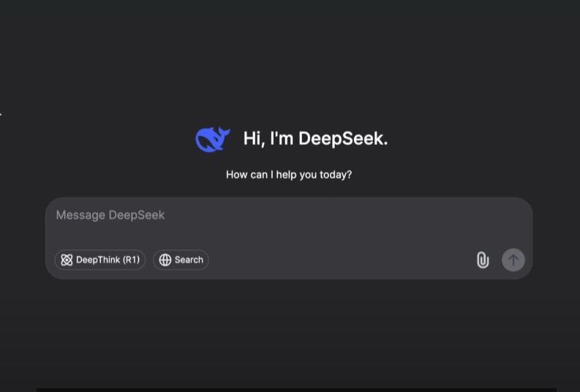Viewport: 580px width, 392px height.
Task: Click the "Hi, I'm DeepSeek." heading
Action: (x=315, y=139)
